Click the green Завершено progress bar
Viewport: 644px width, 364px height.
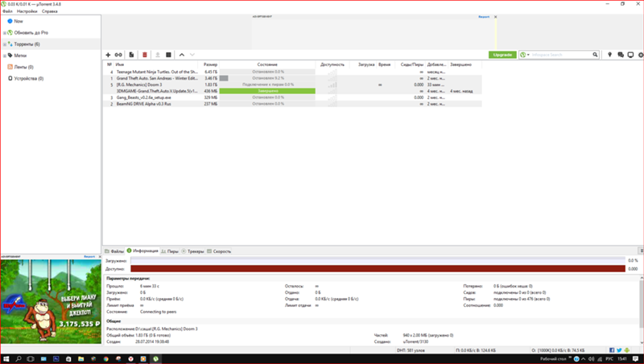[267, 91]
